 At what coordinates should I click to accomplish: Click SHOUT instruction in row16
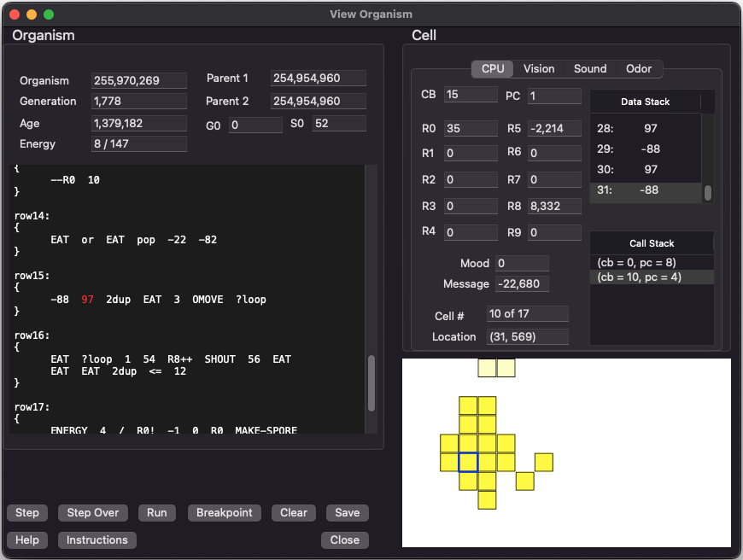tap(219, 359)
